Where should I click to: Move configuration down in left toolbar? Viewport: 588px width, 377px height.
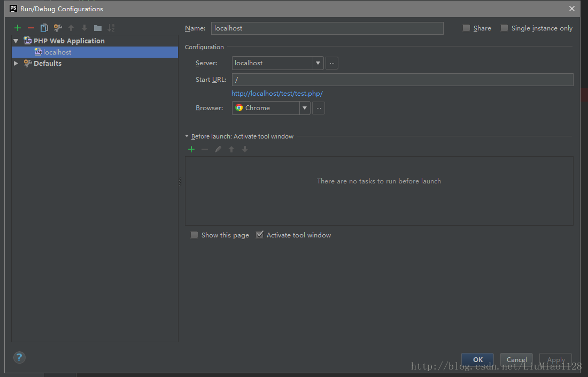coord(84,28)
